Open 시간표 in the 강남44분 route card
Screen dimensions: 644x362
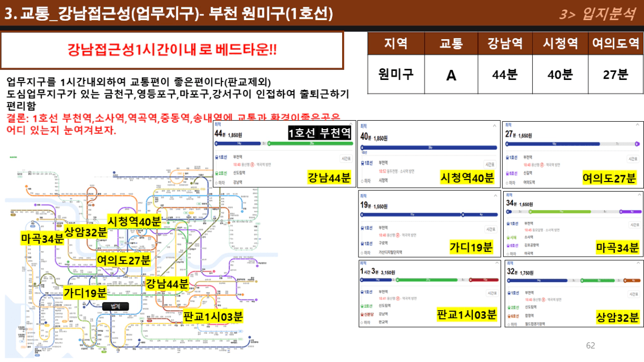point(346,158)
